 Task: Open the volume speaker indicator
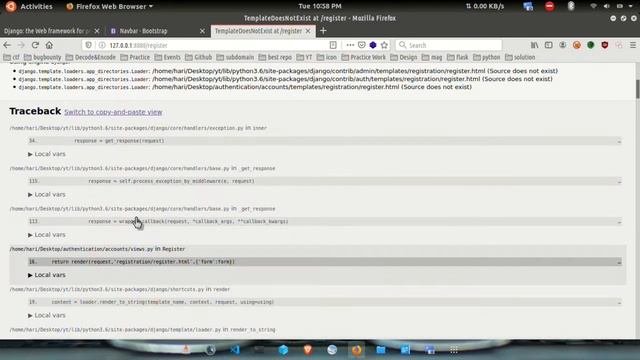point(607,6)
